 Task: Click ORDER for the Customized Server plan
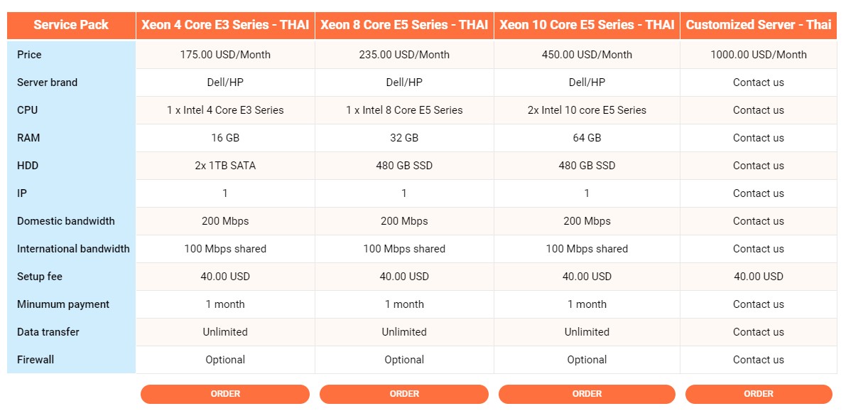point(759,393)
